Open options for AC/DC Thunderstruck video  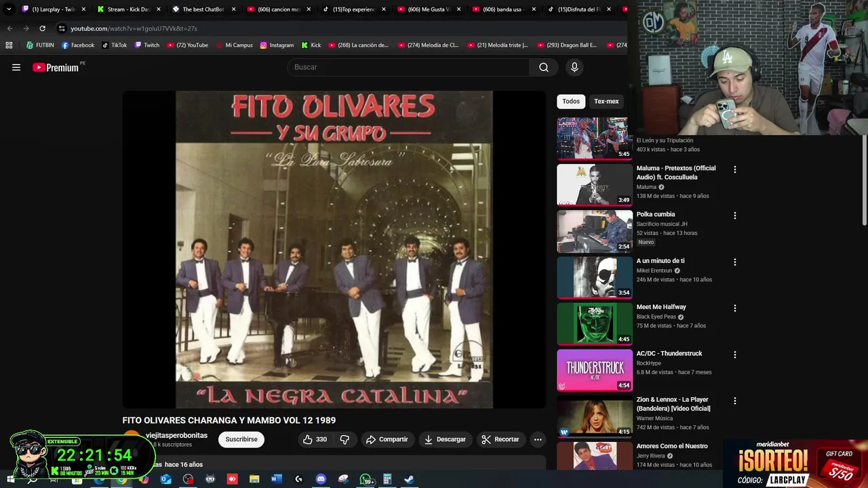click(x=734, y=354)
